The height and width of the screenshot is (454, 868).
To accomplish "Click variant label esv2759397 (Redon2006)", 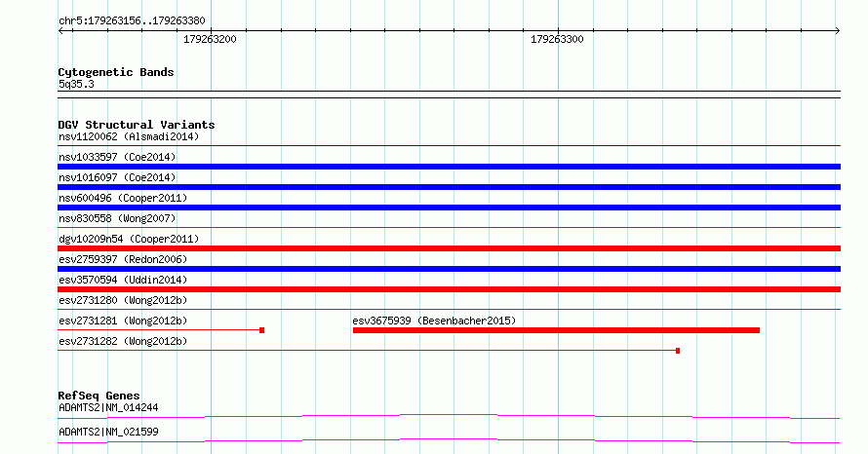I will (x=123, y=259).
